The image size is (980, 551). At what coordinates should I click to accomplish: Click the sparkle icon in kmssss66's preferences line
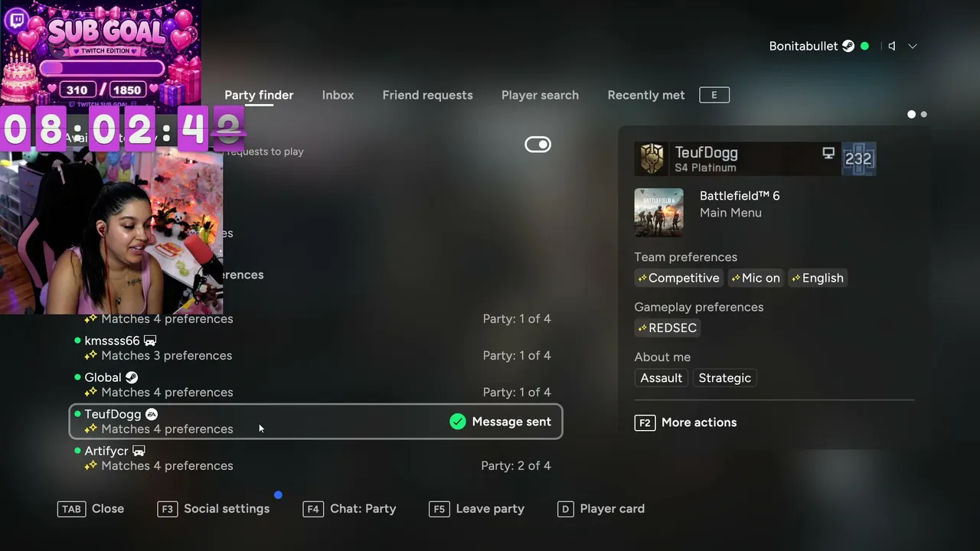coord(91,355)
